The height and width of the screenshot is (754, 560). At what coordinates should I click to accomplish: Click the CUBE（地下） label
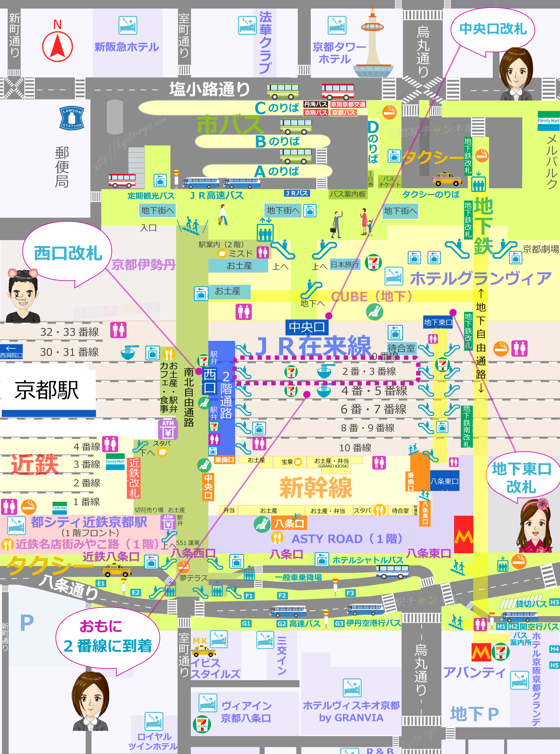click(x=371, y=296)
